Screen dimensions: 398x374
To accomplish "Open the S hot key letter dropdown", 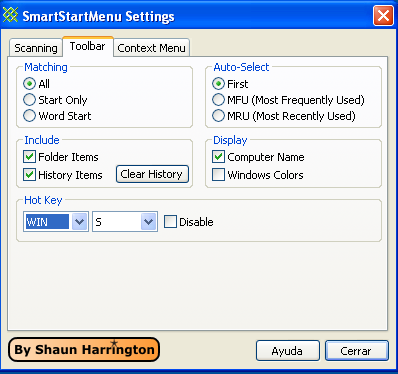I will coord(148,221).
